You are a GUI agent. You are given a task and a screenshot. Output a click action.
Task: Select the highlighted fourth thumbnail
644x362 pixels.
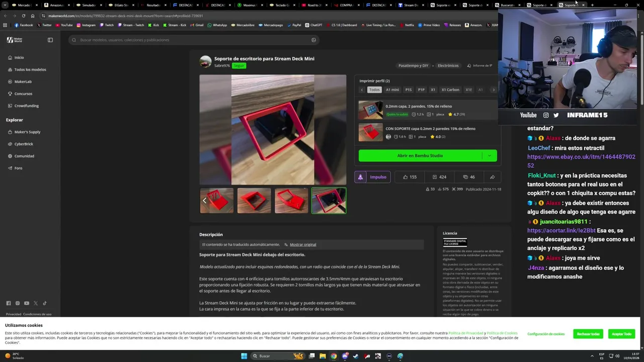[329, 201]
